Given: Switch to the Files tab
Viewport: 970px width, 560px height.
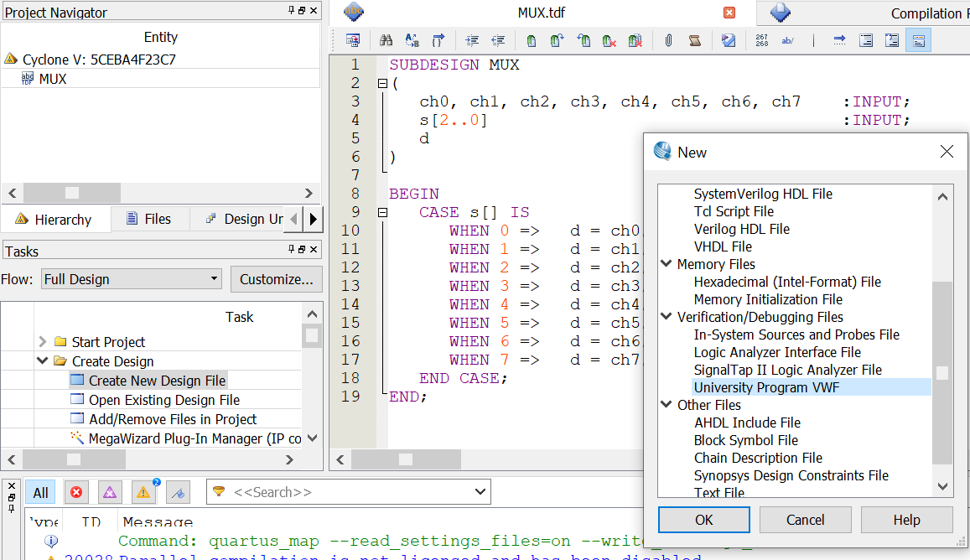Looking at the screenshot, I should (149, 219).
